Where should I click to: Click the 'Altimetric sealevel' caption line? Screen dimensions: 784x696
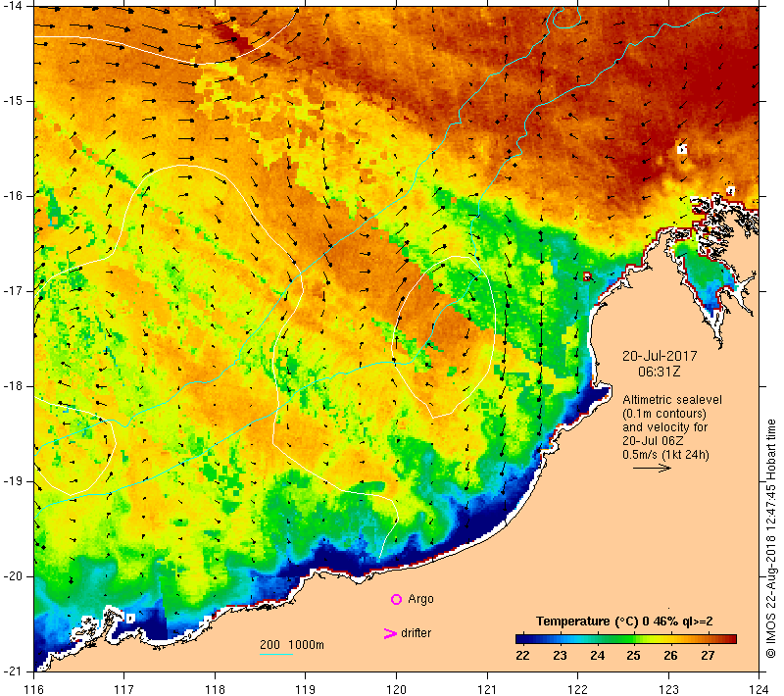click(672, 400)
